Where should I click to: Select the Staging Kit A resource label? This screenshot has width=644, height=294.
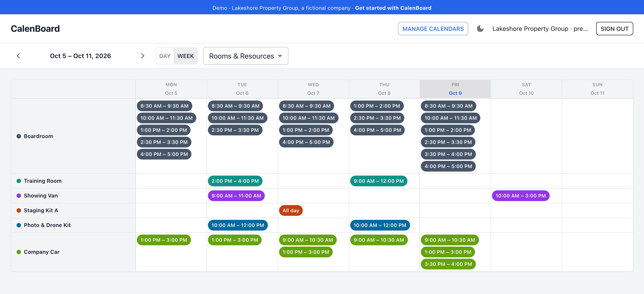41,210
